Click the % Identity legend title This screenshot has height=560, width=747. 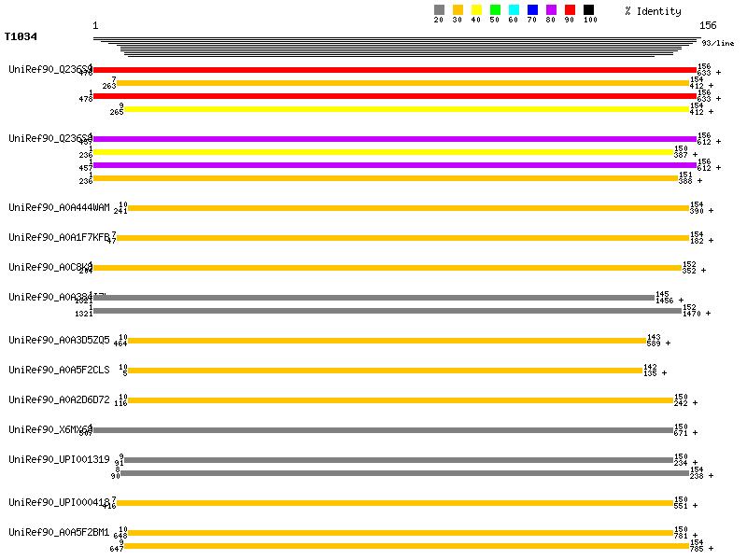click(653, 10)
